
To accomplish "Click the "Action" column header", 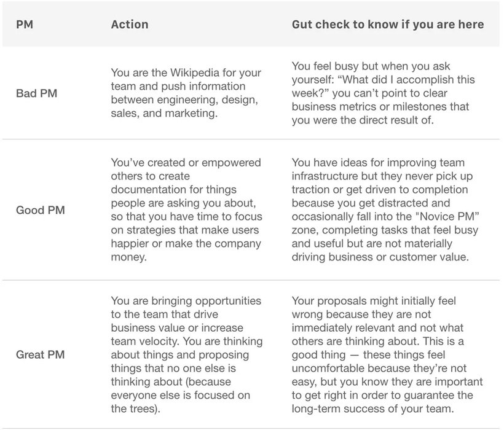I will (129, 25).
